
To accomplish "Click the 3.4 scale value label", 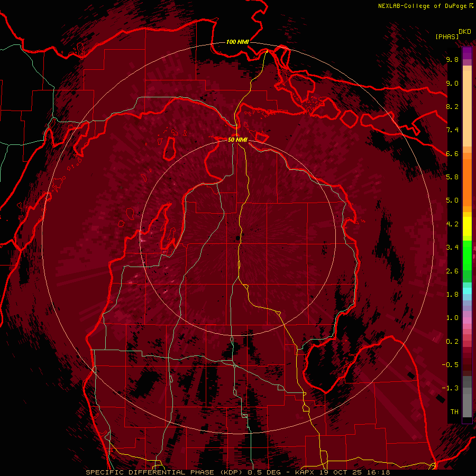I will (452, 248).
